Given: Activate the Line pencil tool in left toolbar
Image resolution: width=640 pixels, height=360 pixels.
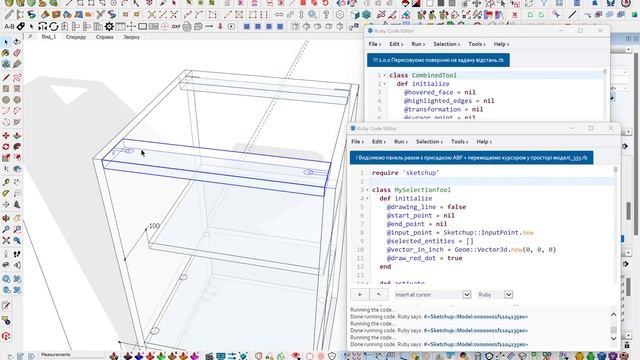Looking at the screenshot, I should pyautogui.click(x=6, y=77).
